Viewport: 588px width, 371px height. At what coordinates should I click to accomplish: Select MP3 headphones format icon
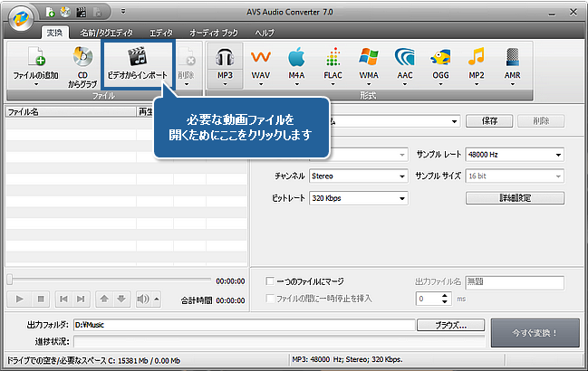[225, 57]
